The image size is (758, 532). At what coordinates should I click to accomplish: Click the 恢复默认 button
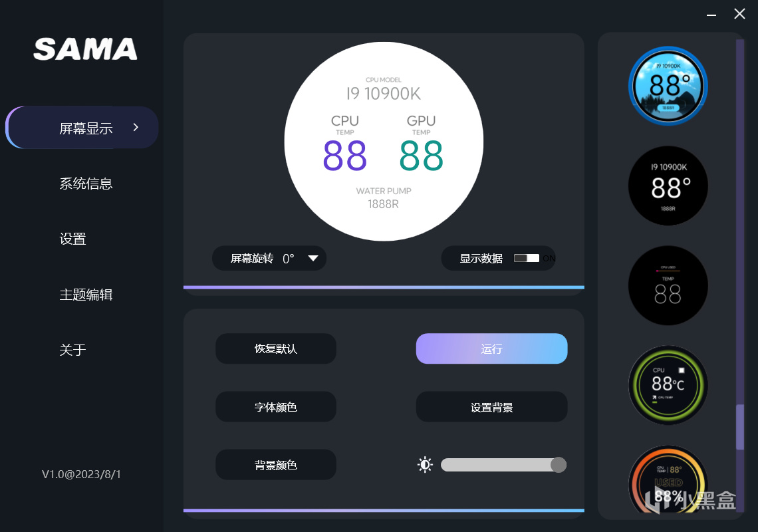coord(275,348)
